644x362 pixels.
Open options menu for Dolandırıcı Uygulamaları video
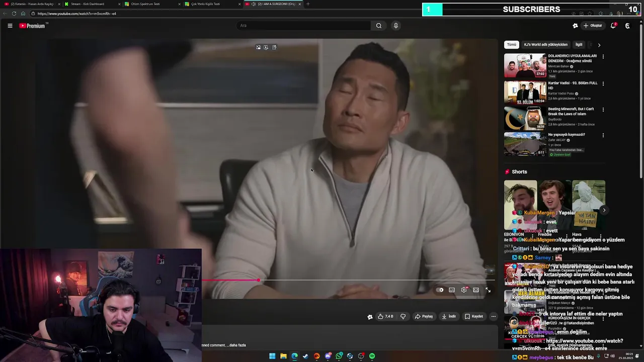pyautogui.click(x=603, y=57)
